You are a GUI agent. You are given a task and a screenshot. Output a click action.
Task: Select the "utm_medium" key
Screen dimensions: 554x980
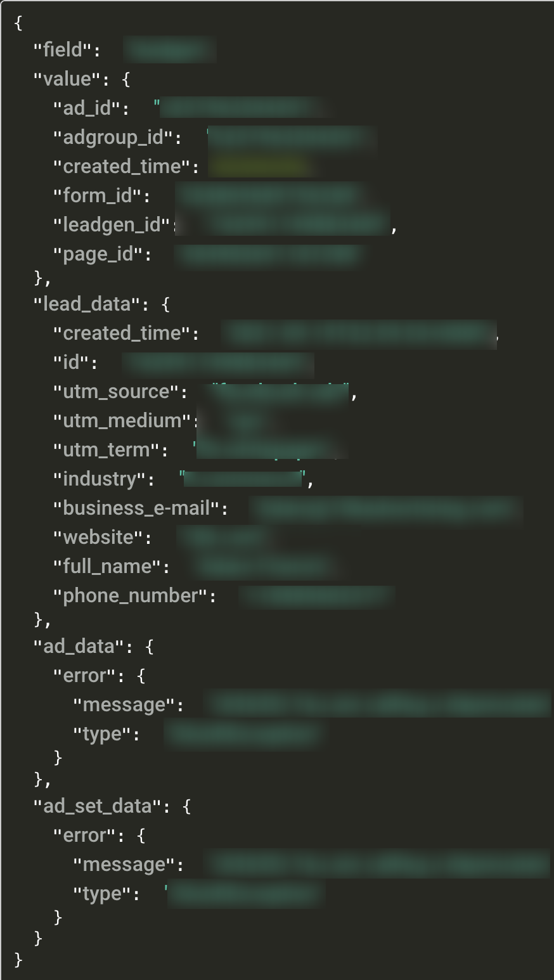click(123, 420)
